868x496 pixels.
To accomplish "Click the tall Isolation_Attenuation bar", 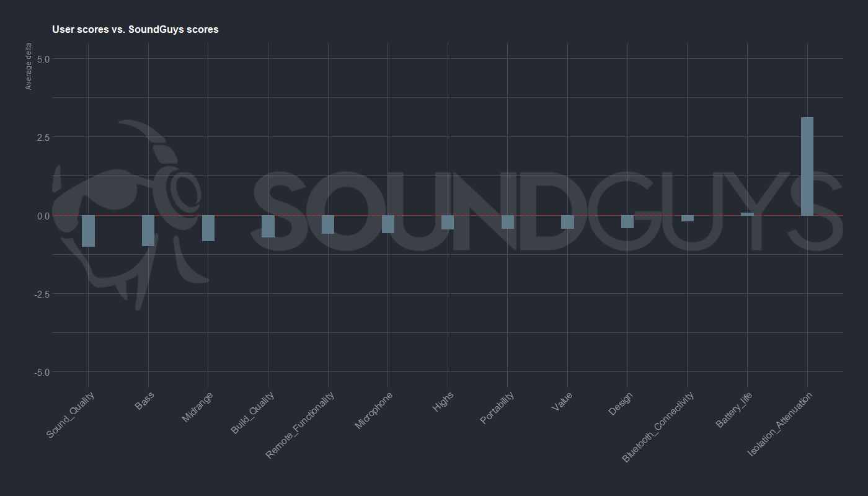I will coord(807,166).
